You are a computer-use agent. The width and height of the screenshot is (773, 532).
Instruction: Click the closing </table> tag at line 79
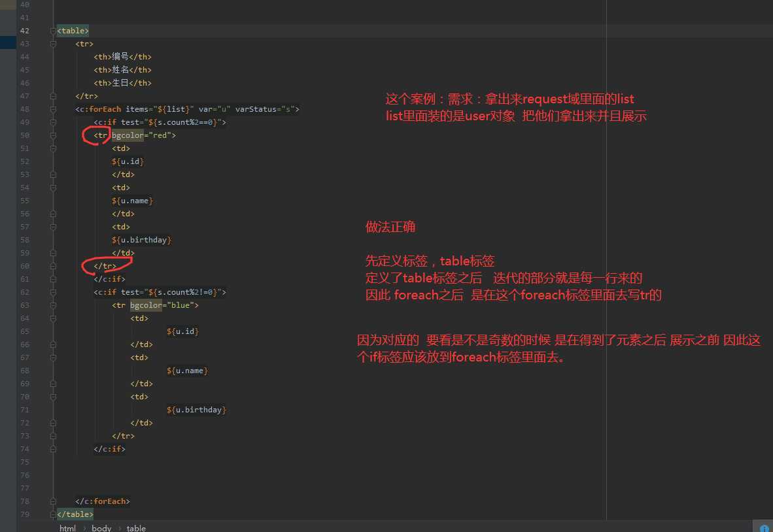[74, 514]
